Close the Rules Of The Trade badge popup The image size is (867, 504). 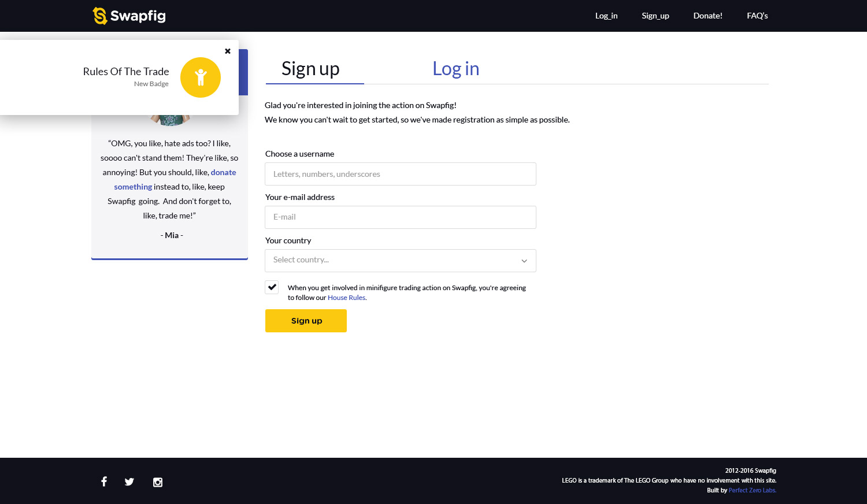tap(228, 51)
